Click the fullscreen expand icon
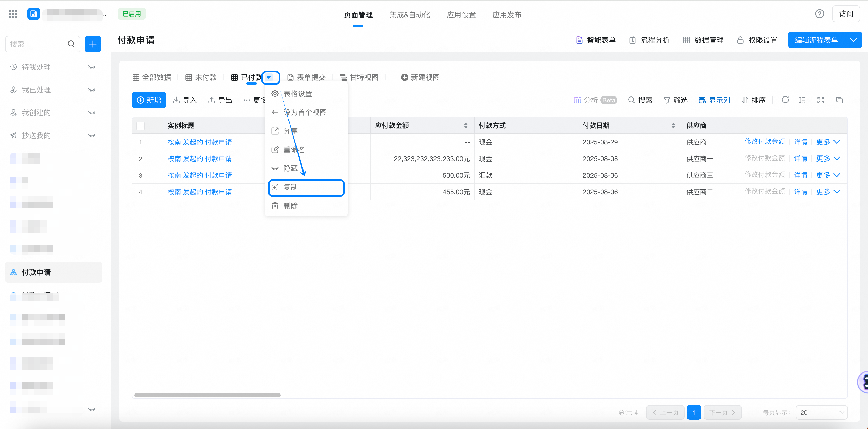The image size is (868, 429). pyautogui.click(x=821, y=100)
